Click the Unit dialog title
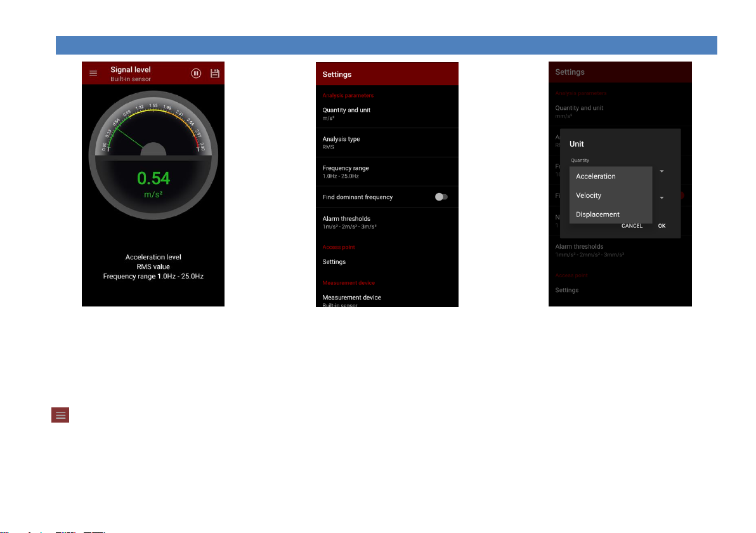 [x=576, y=144]
